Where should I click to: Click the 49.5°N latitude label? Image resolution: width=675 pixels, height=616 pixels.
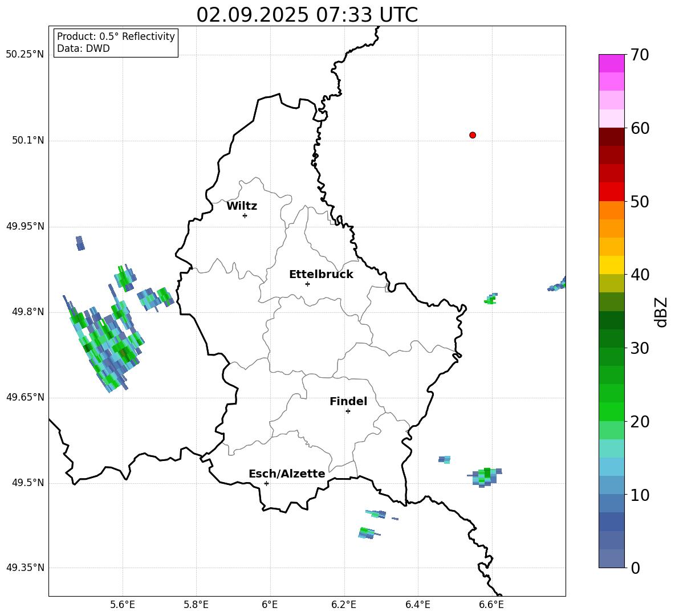(x=28, y=483)
